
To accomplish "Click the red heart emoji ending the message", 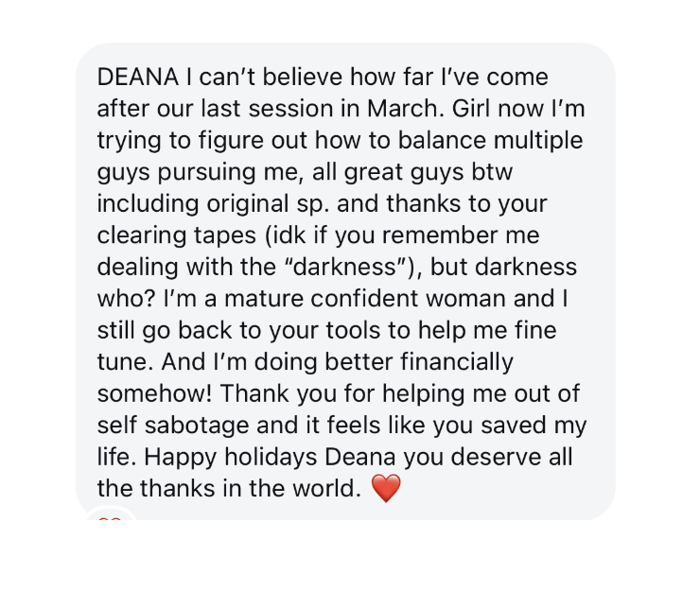I will coord(386,488).
